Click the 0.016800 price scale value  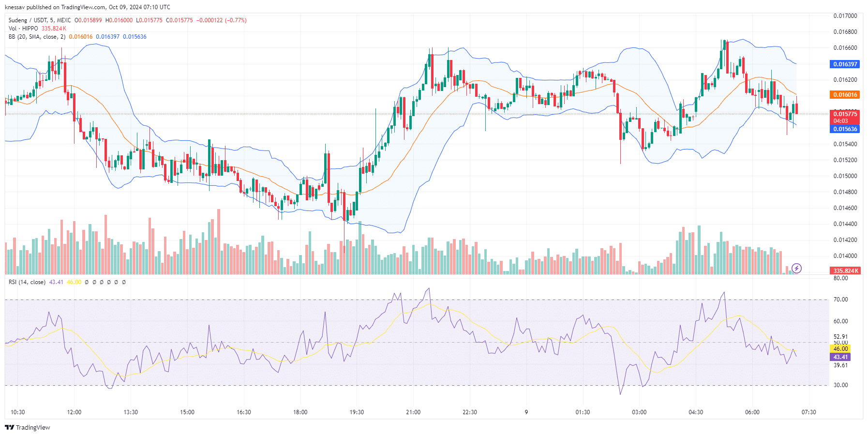pyautogui.click(x=845, y=32)
